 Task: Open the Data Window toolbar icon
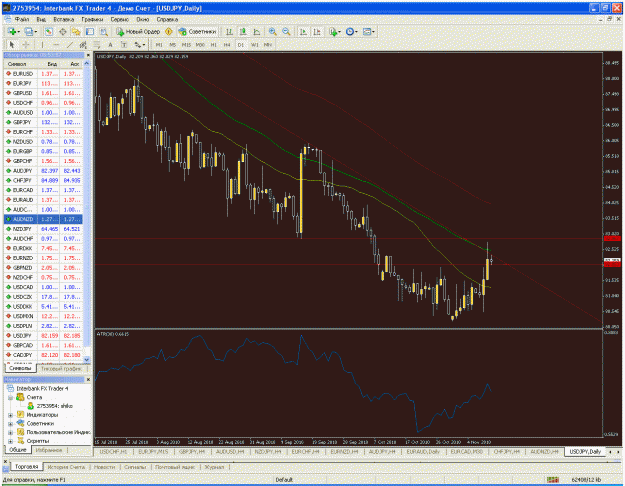coord(63,31)
